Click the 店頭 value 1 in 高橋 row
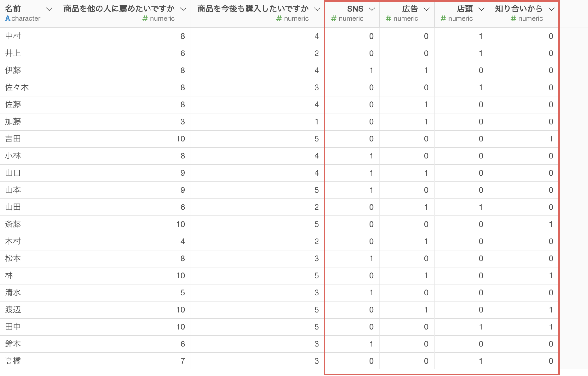Screen dimensions: 588x376 point(481,361)
